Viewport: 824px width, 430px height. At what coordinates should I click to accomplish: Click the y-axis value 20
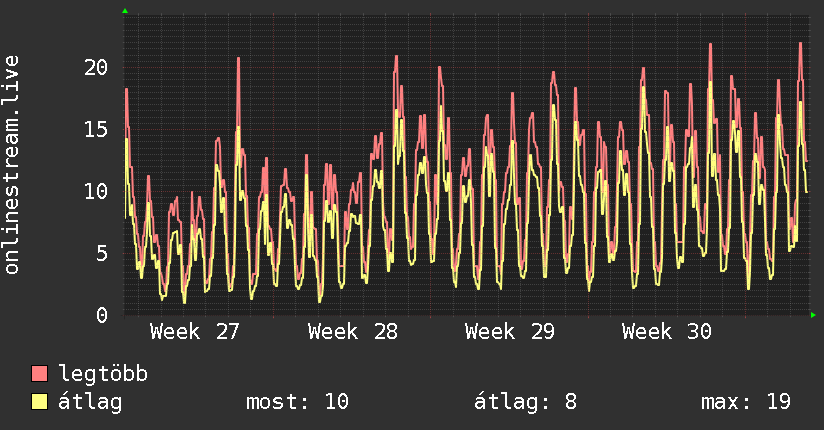(96, 67)
